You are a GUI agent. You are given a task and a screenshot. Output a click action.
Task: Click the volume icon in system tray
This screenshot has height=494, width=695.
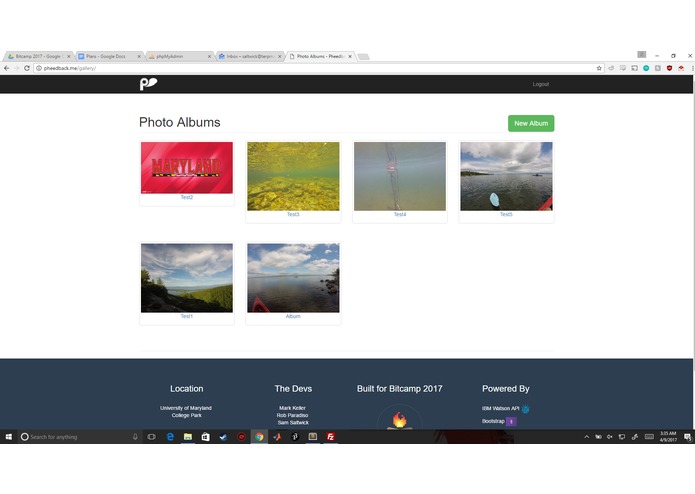610,437
